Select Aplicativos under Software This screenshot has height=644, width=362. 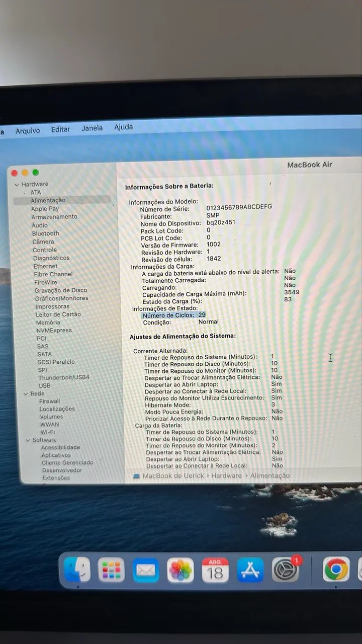[56, 455]
